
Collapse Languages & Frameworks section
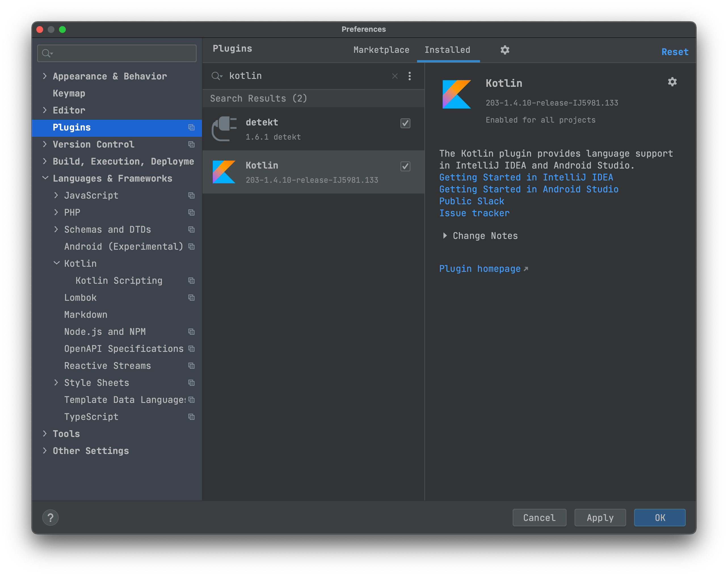point(45,178)
